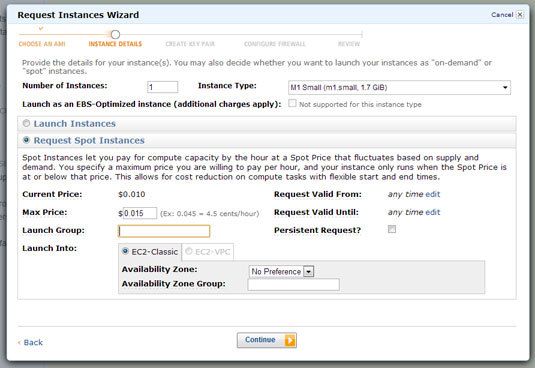535x368 pixels.
Task: Select the Launch Instances radio button
Action: click(x=26, y=123)
